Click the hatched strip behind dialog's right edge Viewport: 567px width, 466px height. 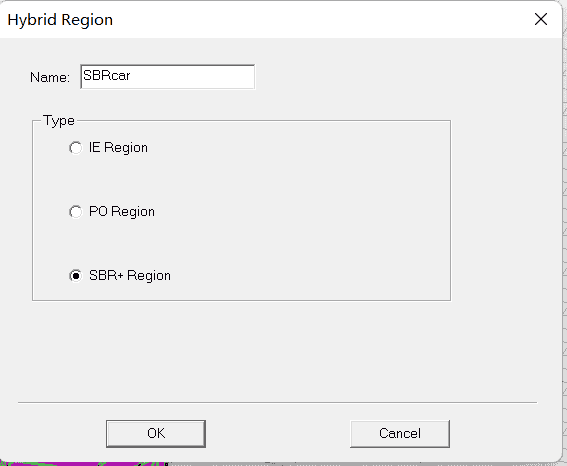(x=564, y=231)
